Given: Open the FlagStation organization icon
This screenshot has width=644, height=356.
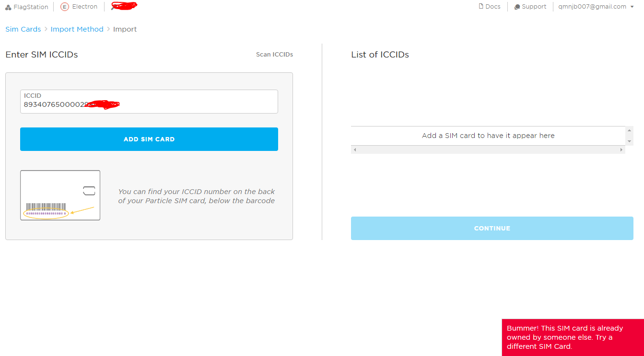Looking at the screenshot, I should [x=8, y=7].
